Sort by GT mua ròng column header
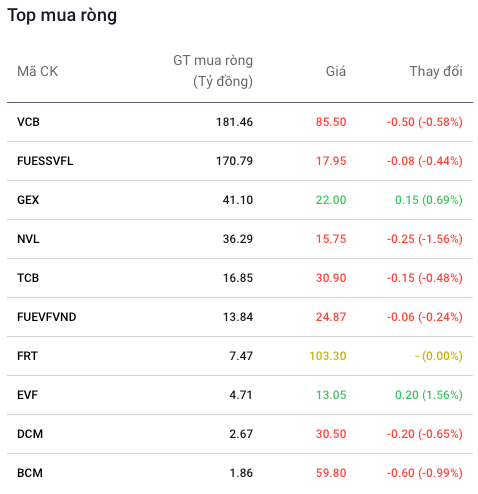This screenshot has width=478, height=494. (x=213, y=71)
